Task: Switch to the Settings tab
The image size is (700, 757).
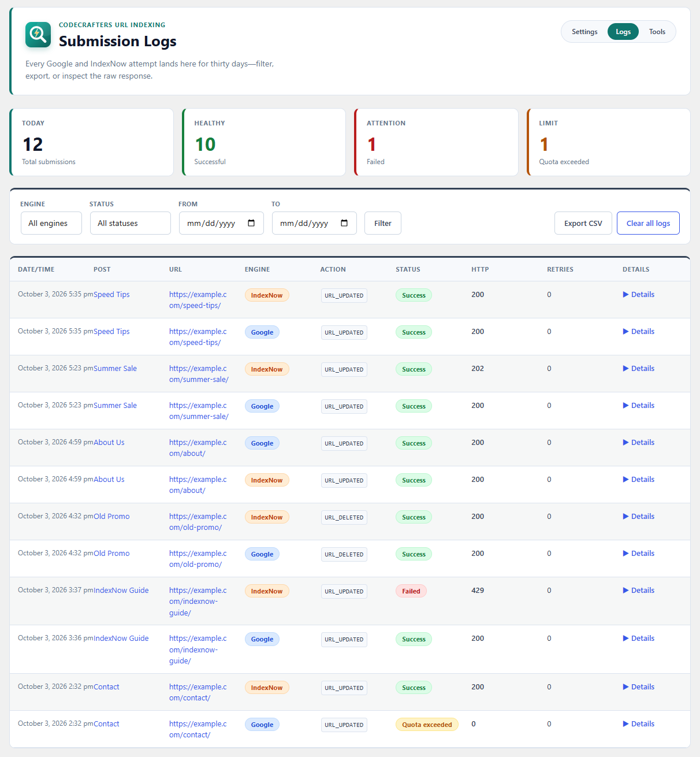Action: [x=584, y=32]
